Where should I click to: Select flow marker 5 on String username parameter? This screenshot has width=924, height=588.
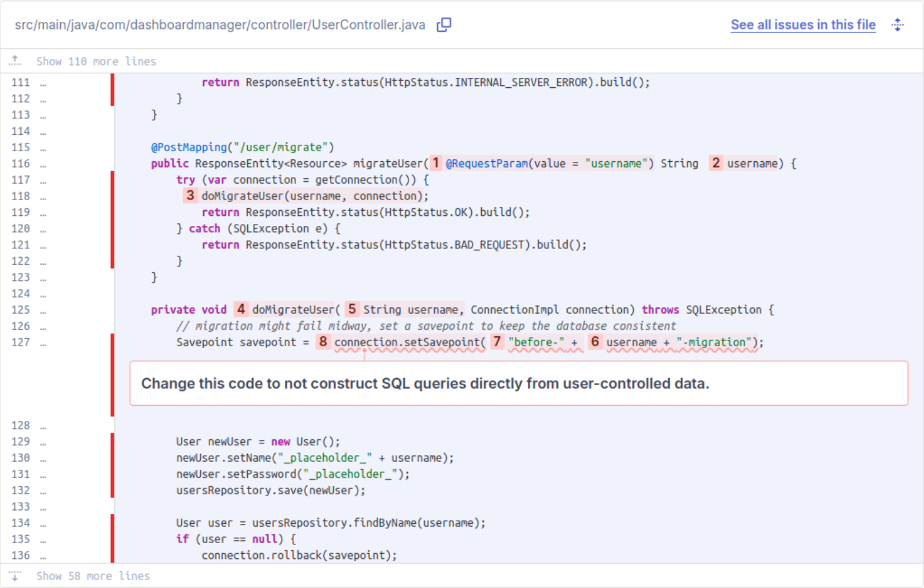pos(352,309)
